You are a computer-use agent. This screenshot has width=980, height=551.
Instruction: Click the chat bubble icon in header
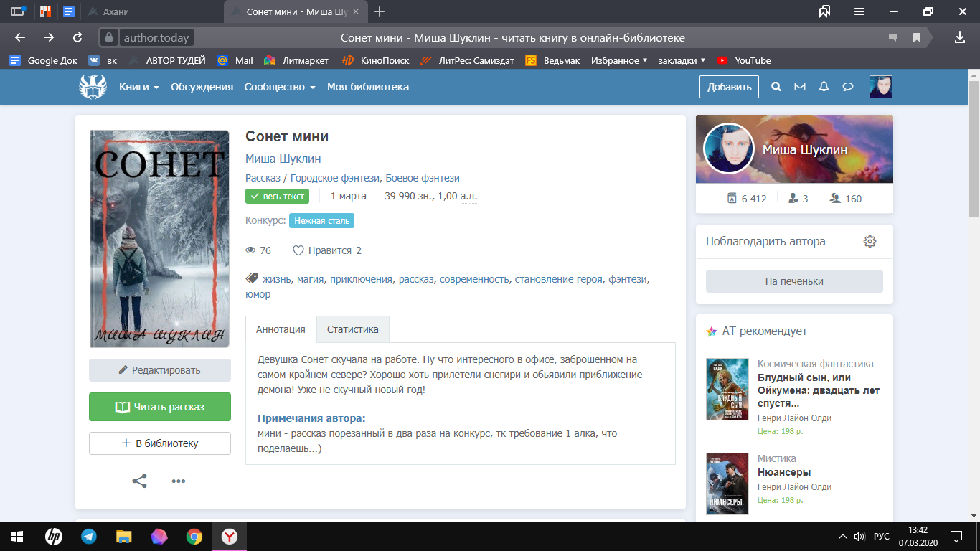(x=847, y=87)
